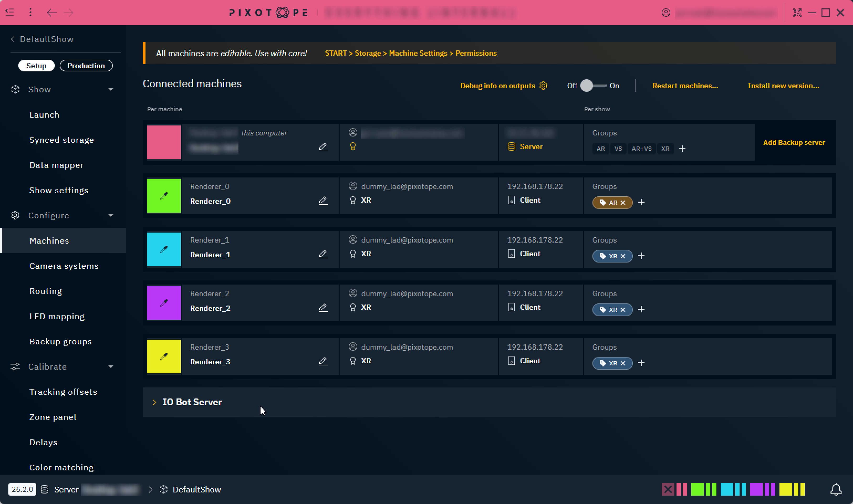The image size is (853, 504).
Task: Click version 26.2.0 badge in status bar
Action: [22, 489]
